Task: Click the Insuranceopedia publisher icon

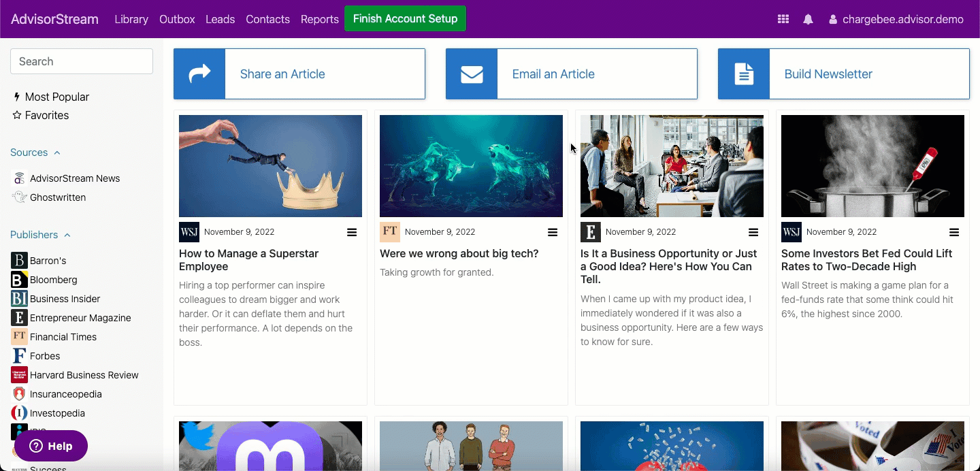Action: tap(19, 393)
